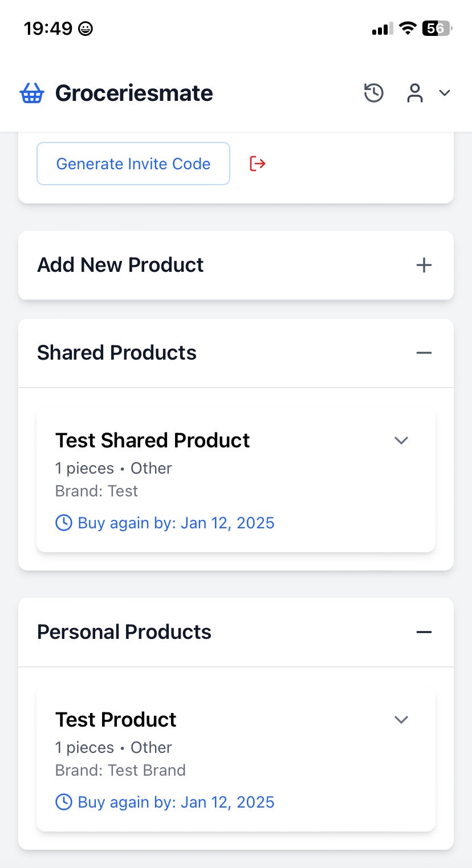Click Buy again by date on Test Product
472x868 pixels.
coord(176,802)
